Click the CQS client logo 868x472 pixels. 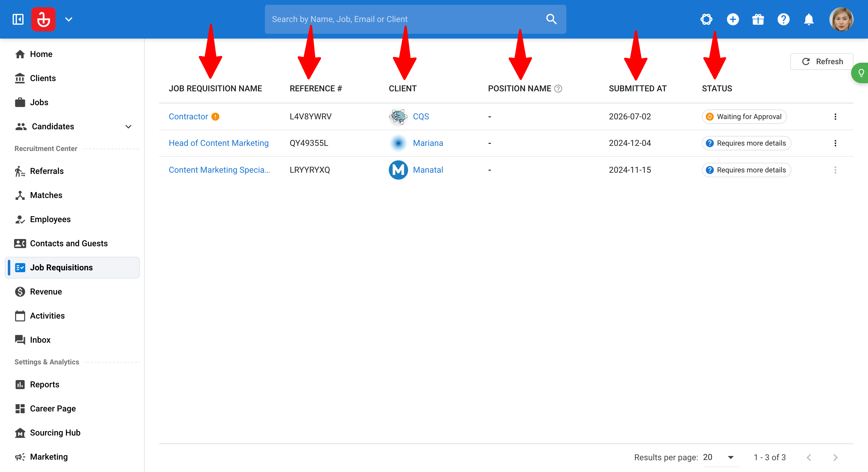[x=398, y=117]
